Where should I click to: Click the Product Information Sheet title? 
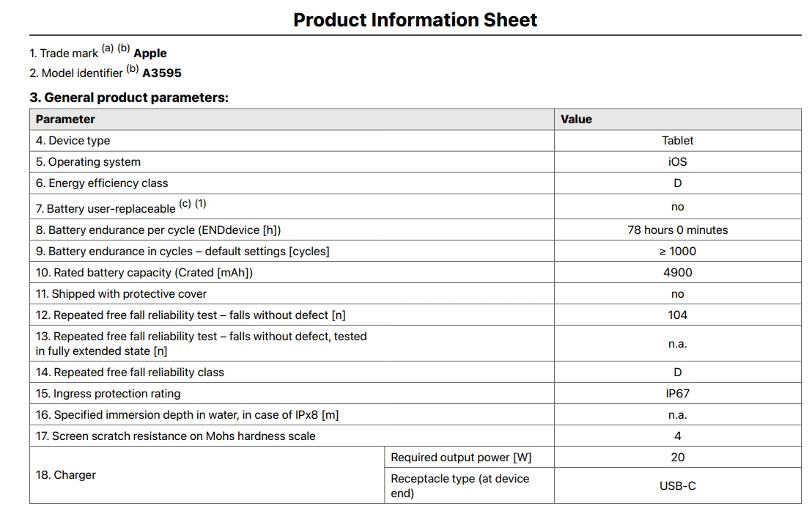pos(415,20)
